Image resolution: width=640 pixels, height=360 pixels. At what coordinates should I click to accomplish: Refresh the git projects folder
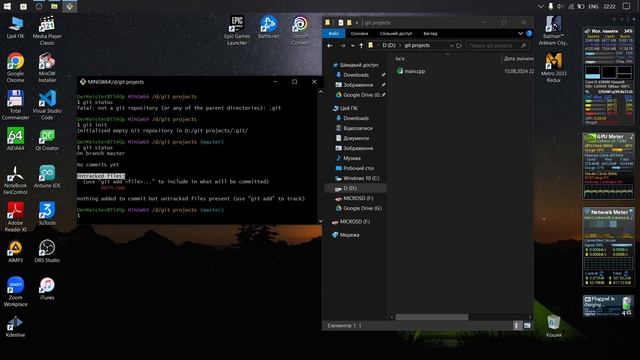458,46
